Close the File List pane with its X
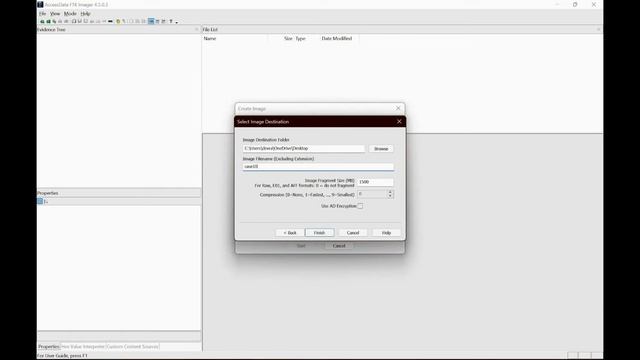 (598, 29)
